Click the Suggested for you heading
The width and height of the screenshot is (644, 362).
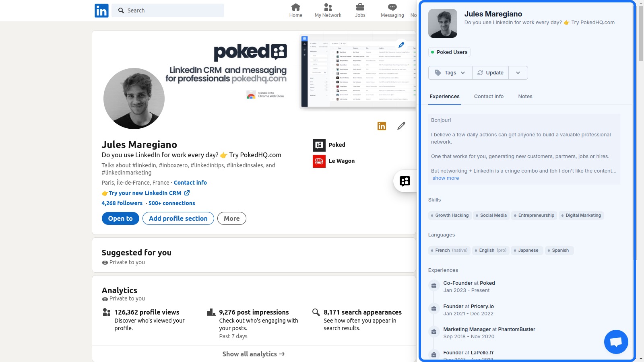pos(136,253)
